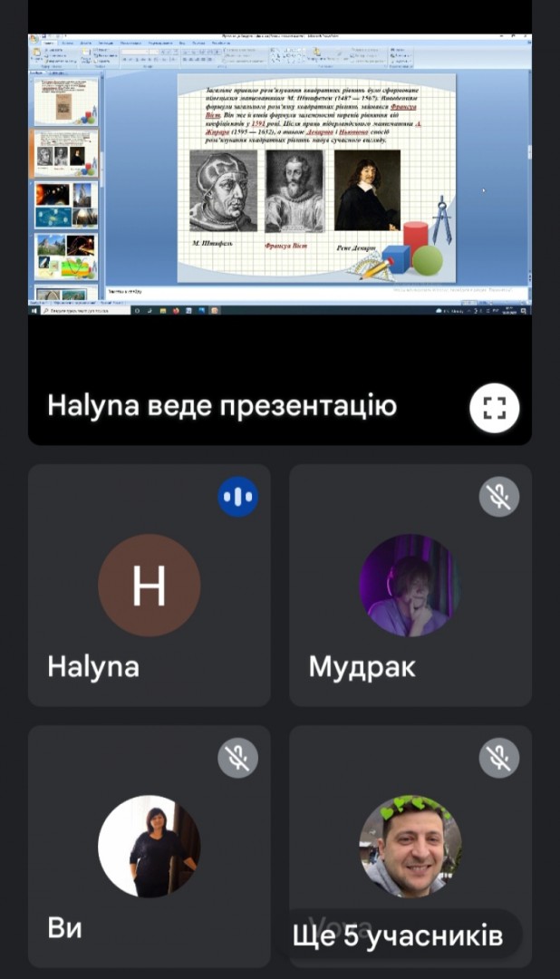
Task: Tap your own avatar in the "Ви" tile
Action: click(x=149, y=846)
